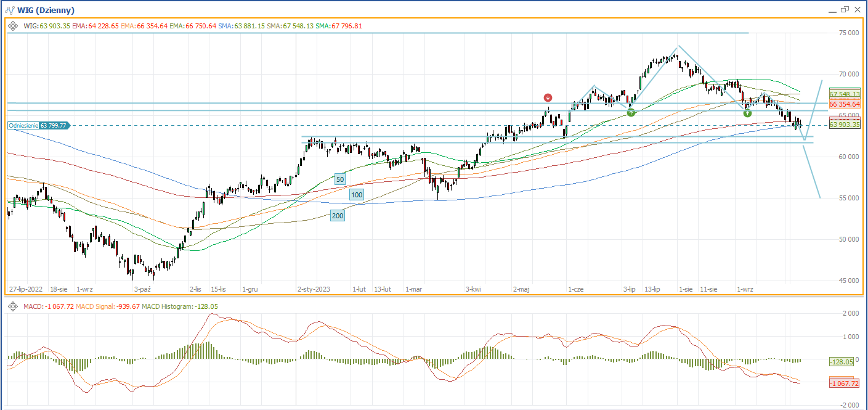This screenshot has height=410, width=868.
Task: Click the Odniesienie 63 799.77 reference label
Action: coord(39,125)
